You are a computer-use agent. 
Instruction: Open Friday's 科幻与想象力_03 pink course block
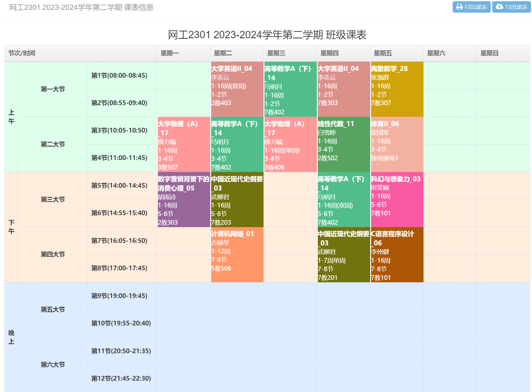[397, 199]
